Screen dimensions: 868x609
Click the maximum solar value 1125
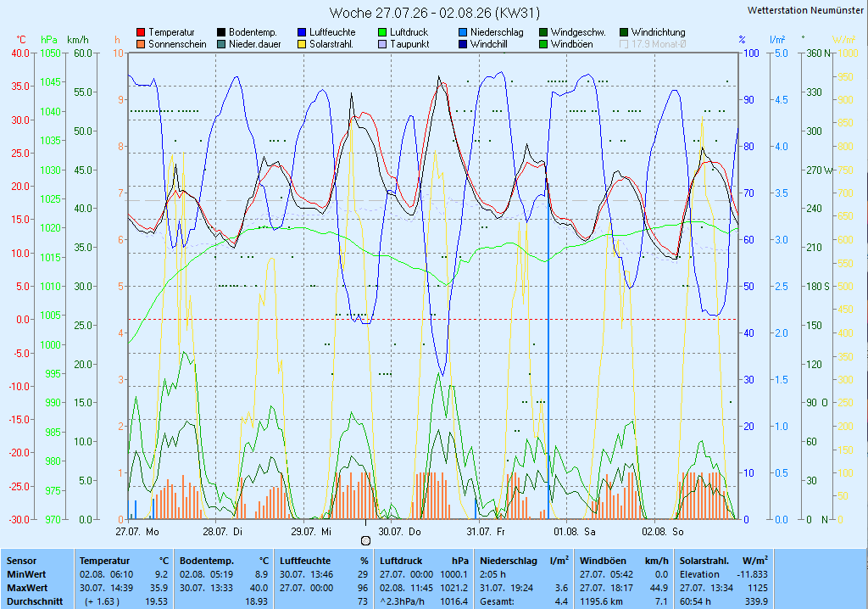[758, 588]
